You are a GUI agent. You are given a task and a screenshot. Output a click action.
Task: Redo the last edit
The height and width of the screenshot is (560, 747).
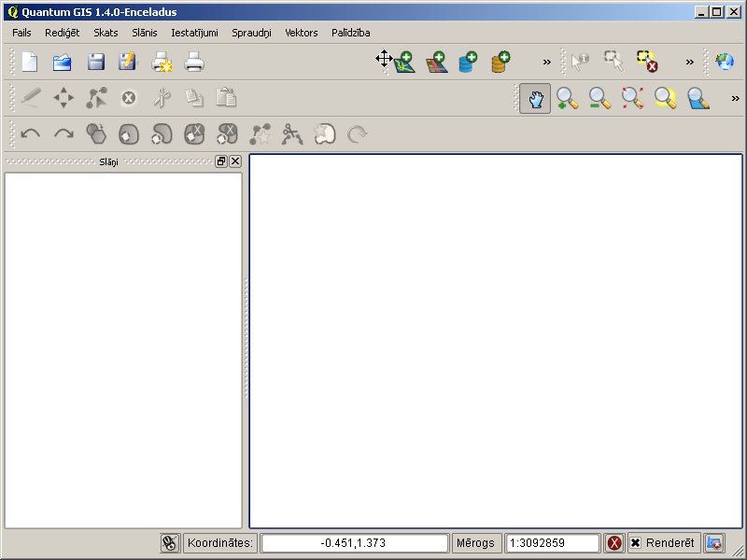[x=63, y=134]
